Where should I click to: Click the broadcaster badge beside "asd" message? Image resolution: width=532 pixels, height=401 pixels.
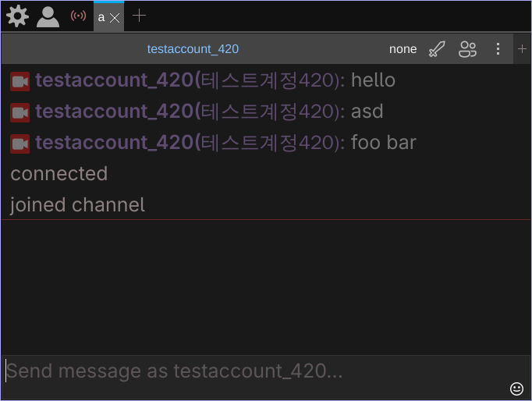click(x=20, y=112)
